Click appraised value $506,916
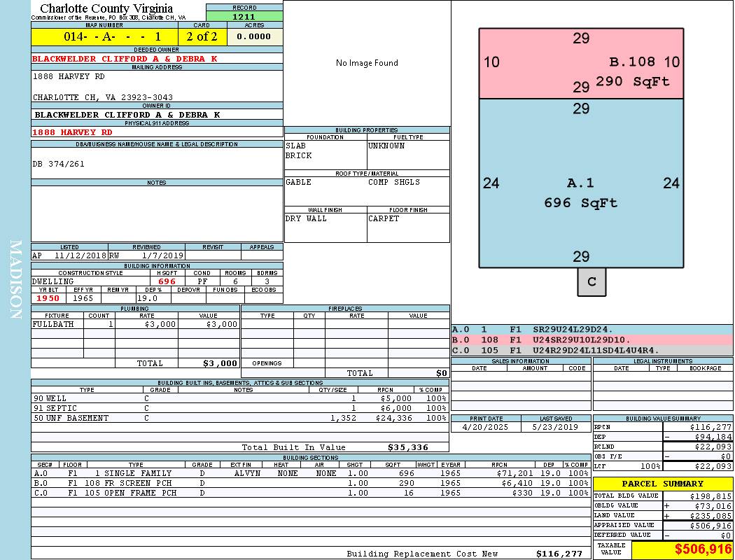Viewport: 735px width, 560px height. (710, 525)
